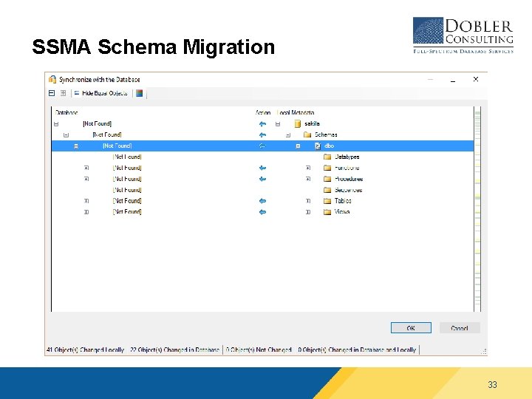The image size is (532, 399).
Task: Click the Synchronize with the Database title icon
Action: 52,79
